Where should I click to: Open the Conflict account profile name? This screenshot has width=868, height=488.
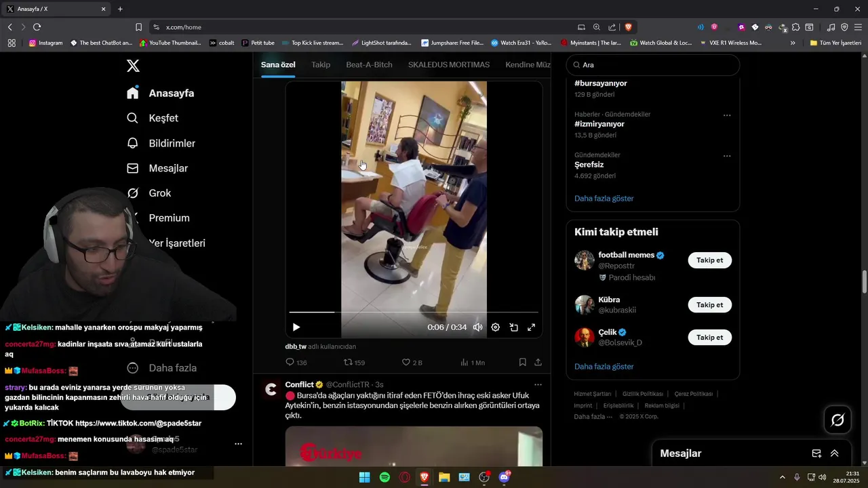299,384
